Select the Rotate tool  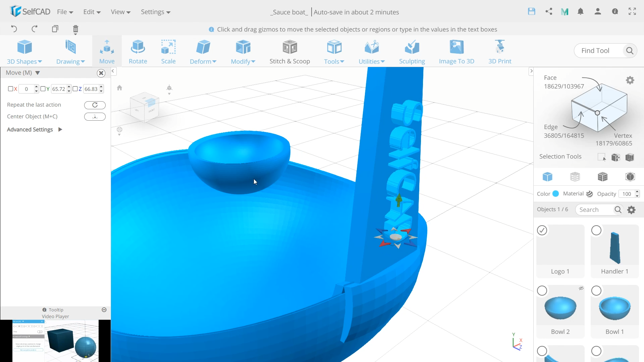click(x=138, y=52)
